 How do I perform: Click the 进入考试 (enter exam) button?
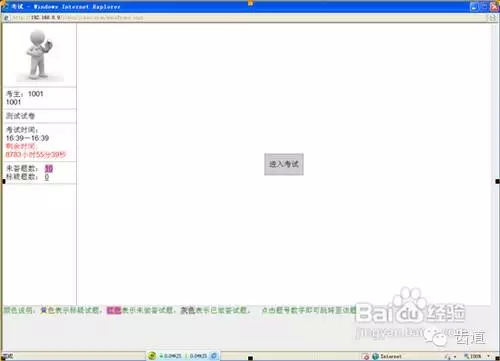click(x=284, y=164)
